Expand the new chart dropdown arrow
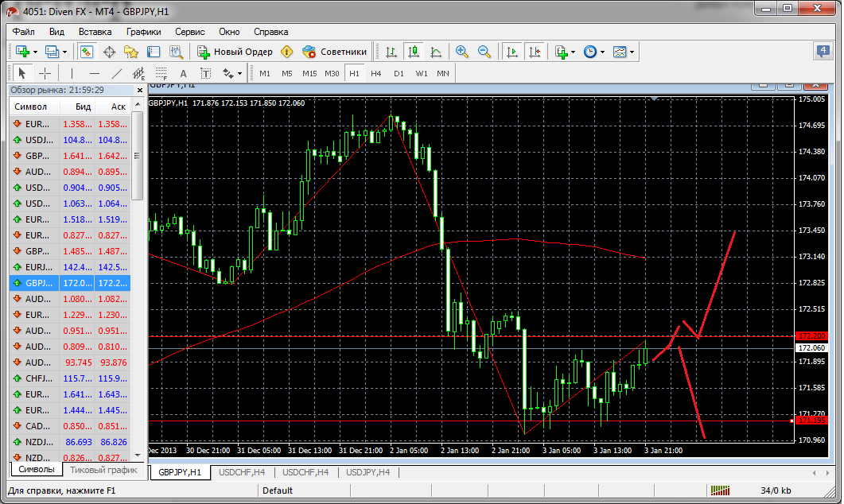The image size is (844, 504). pos(36,52)
